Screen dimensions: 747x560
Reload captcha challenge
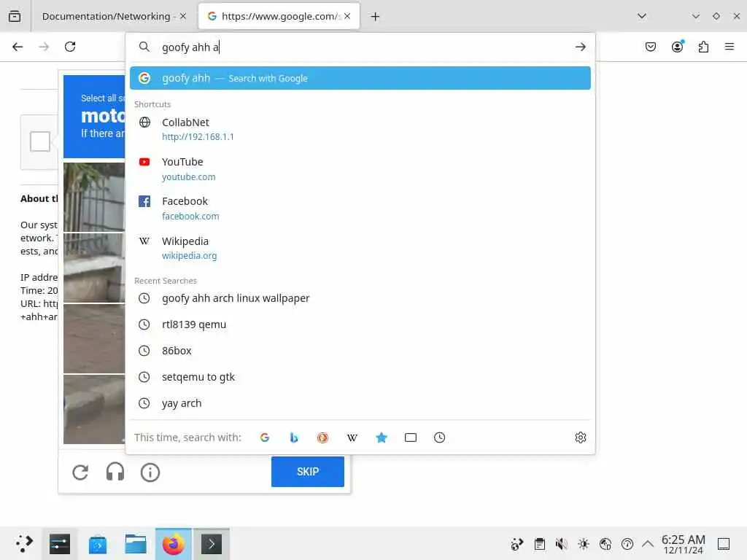80,472
